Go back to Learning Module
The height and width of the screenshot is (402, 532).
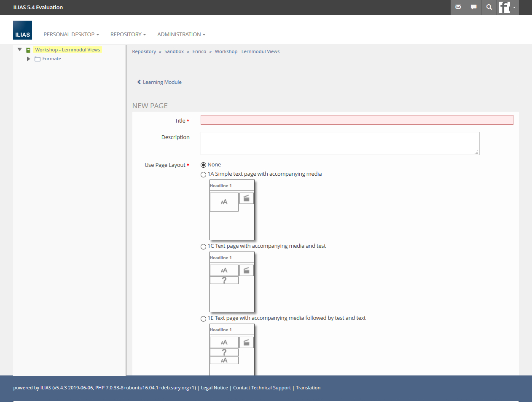(159, 82)
